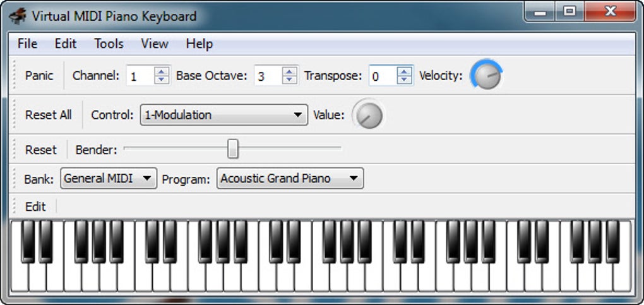Open the Help menu
644x305 pixels.
pyautogui.click(x=199, y=44)
